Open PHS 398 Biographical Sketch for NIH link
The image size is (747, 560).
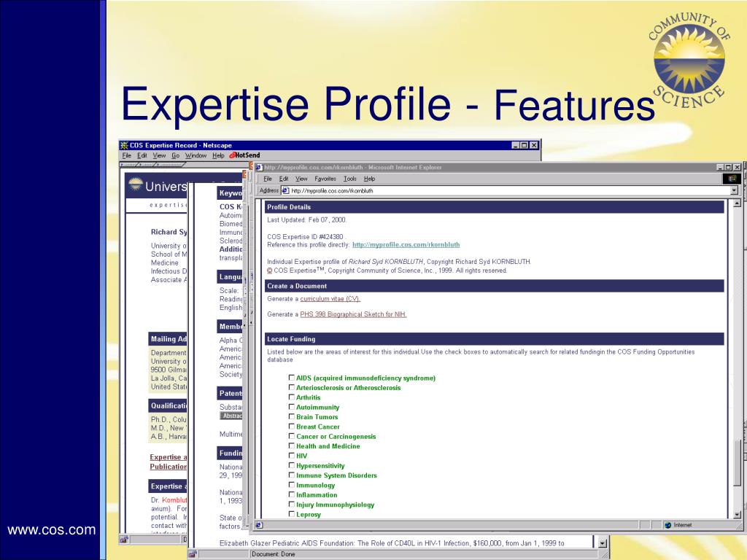(x=353, y=314)
